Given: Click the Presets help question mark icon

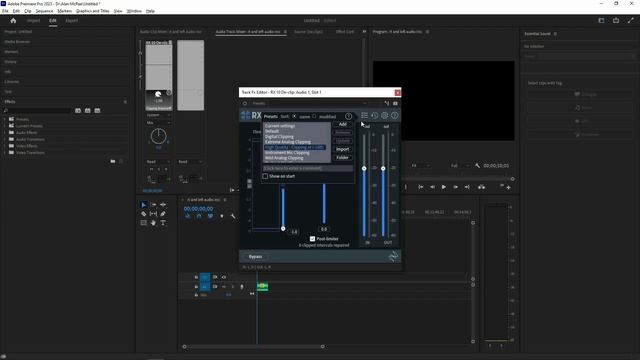Looking at the screenshot, I should [348, 116].
